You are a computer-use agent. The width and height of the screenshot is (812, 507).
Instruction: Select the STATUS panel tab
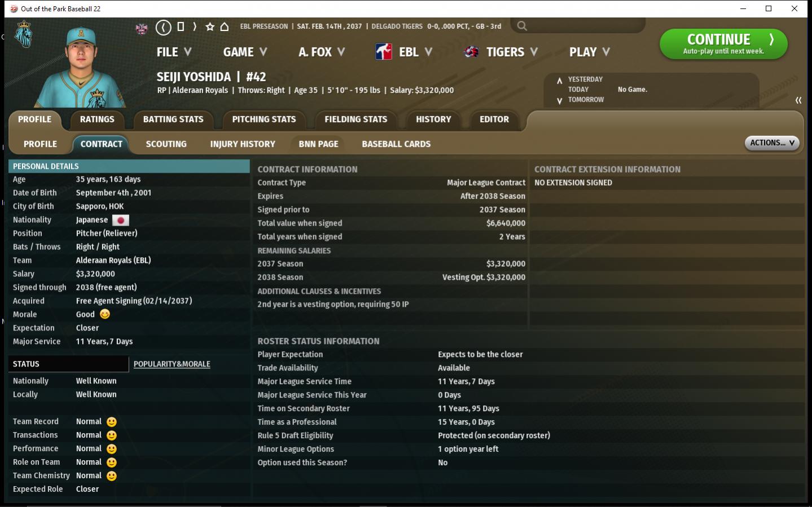[68, 364]
